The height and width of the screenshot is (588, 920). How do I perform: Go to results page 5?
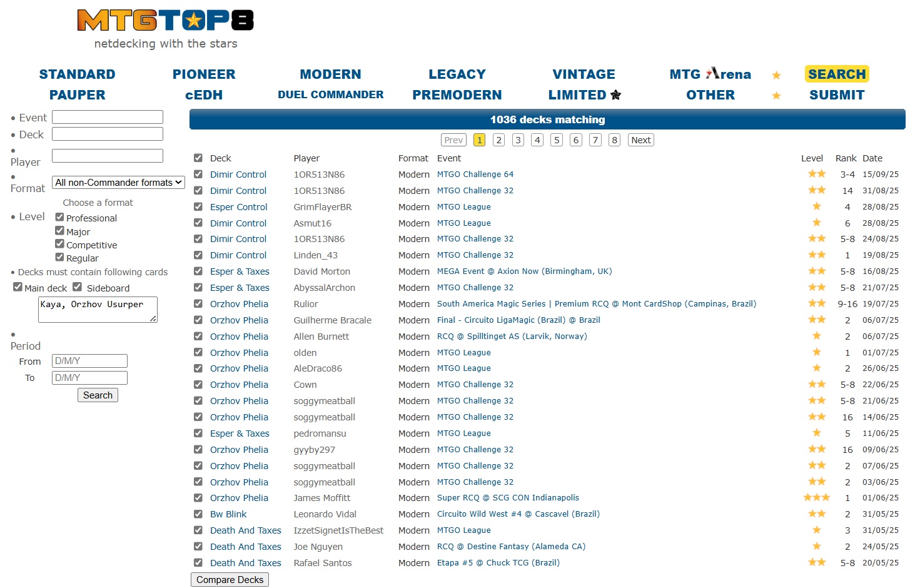coord(557,140)
